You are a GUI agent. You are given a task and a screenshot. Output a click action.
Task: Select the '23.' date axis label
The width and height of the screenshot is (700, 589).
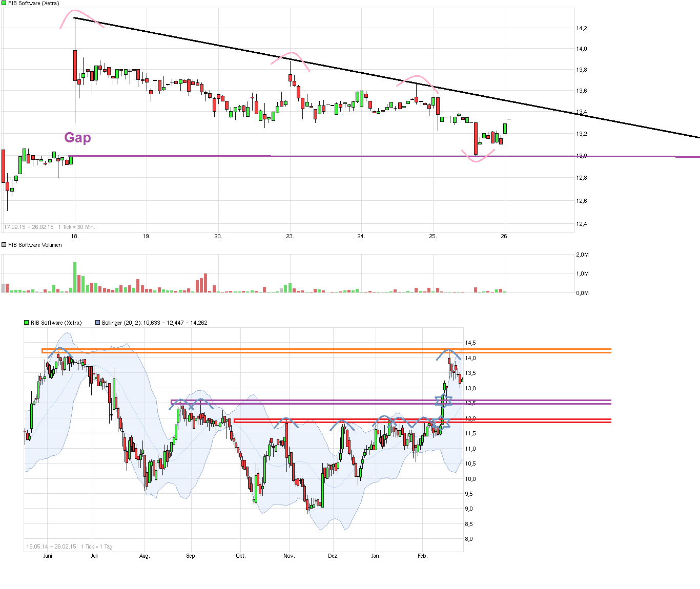(x=290, y=236)
